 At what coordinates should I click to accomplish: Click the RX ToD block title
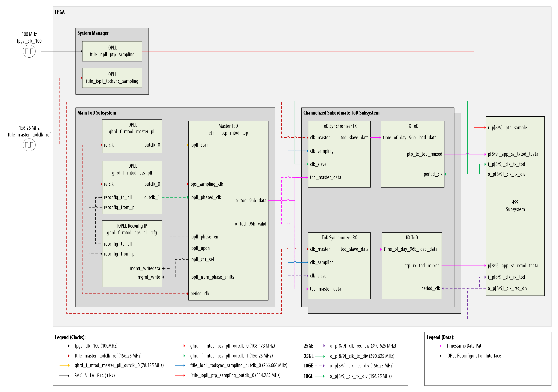[x=412, y=238]
